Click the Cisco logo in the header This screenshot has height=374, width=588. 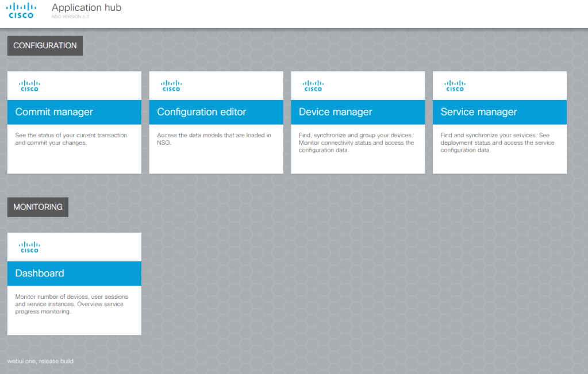(21, 10)
